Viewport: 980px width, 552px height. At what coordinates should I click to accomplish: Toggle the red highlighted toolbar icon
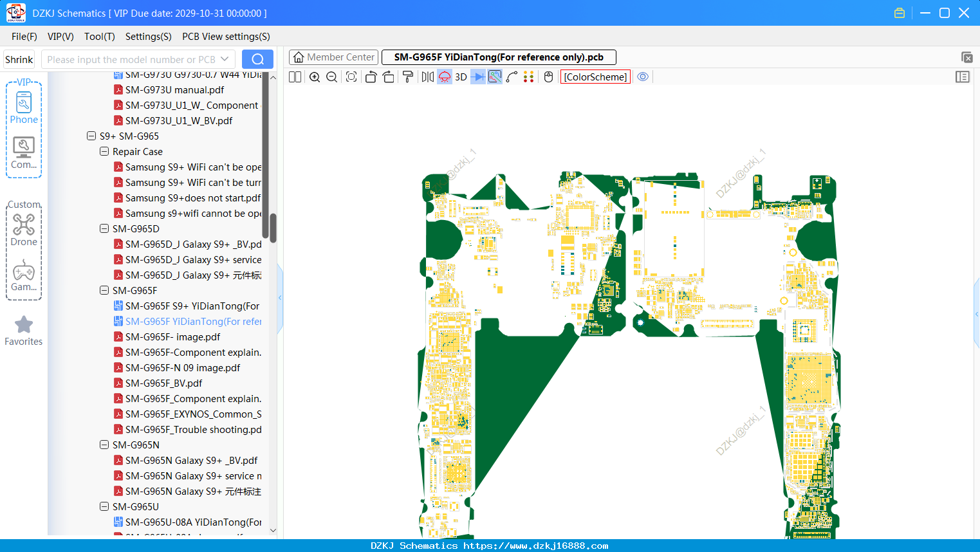point(445,77)
